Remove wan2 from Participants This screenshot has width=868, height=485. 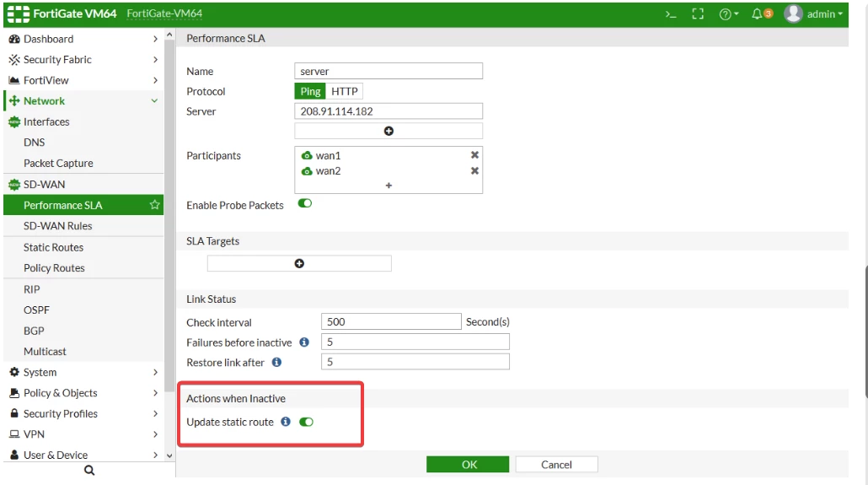pos(474,170)
